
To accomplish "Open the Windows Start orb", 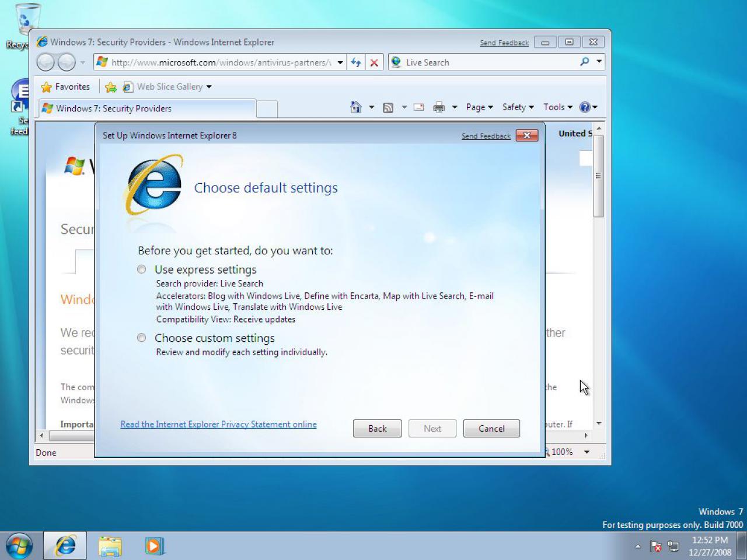I will 19,546.
